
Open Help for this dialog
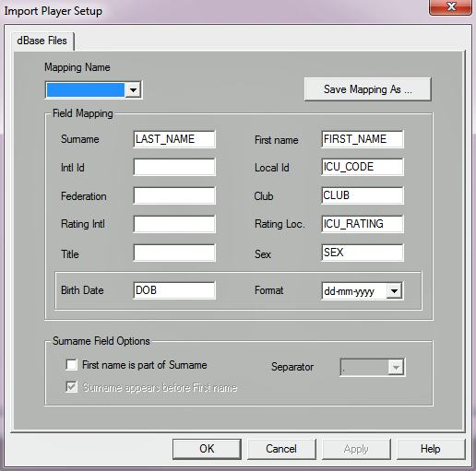tap(431, 449)
